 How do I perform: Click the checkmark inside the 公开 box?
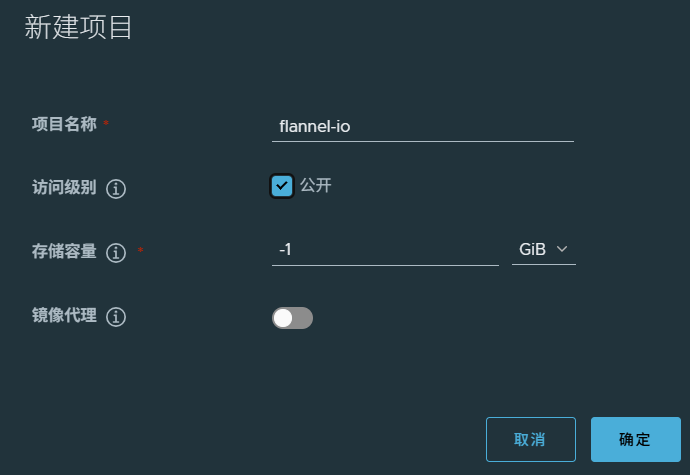[282, 186]
